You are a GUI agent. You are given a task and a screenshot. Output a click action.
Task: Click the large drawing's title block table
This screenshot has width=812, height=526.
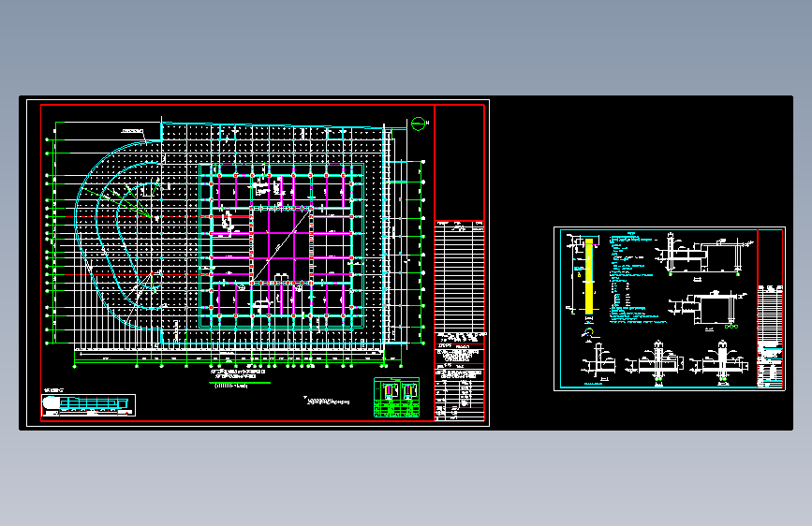pos(459,320)
